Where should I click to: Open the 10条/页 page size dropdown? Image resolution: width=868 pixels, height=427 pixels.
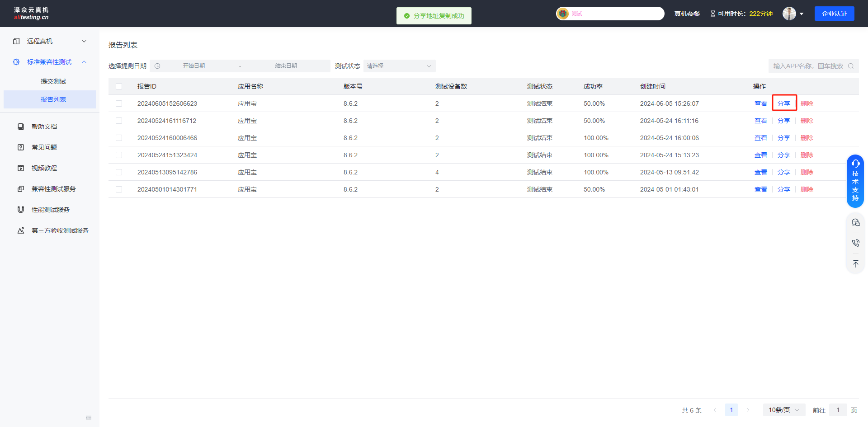point(784,410)
